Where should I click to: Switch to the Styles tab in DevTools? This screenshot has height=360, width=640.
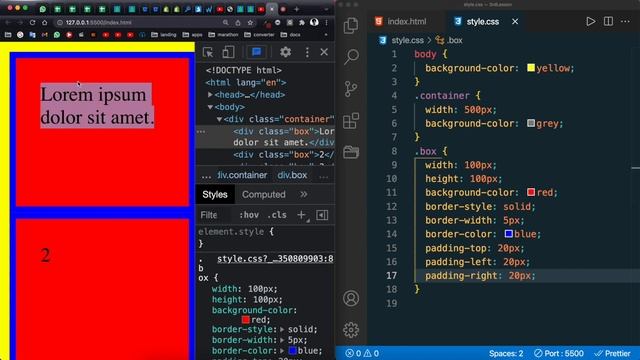pos(215,194)
